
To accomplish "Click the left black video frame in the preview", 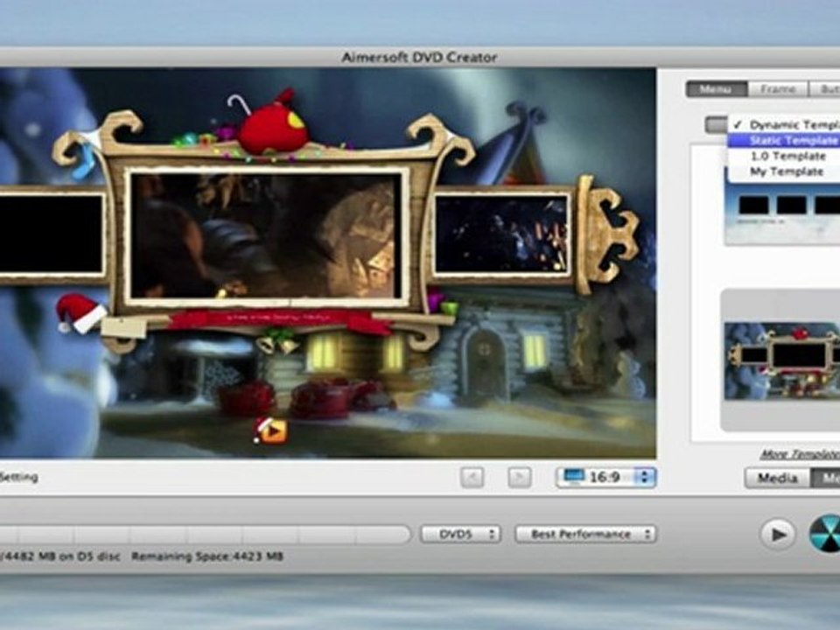I will pyautogui.click(x=52, y=234).
